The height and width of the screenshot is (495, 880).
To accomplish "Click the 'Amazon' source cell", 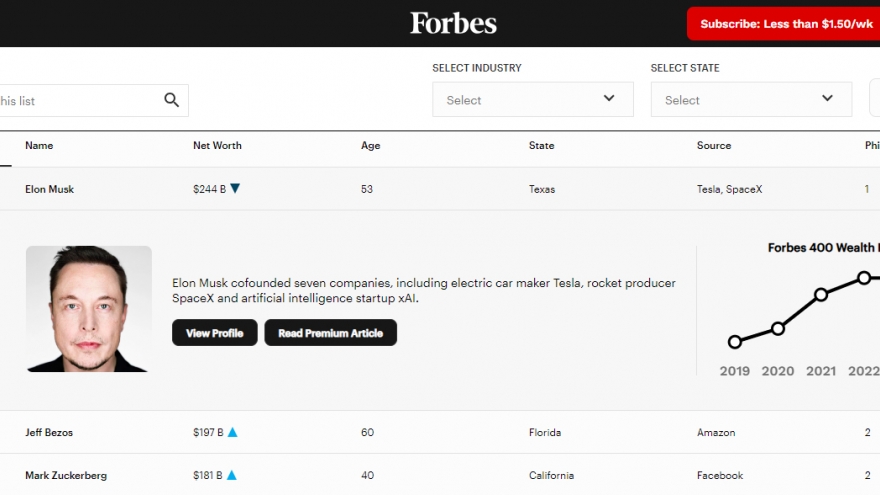I will (x=716, y=433).
